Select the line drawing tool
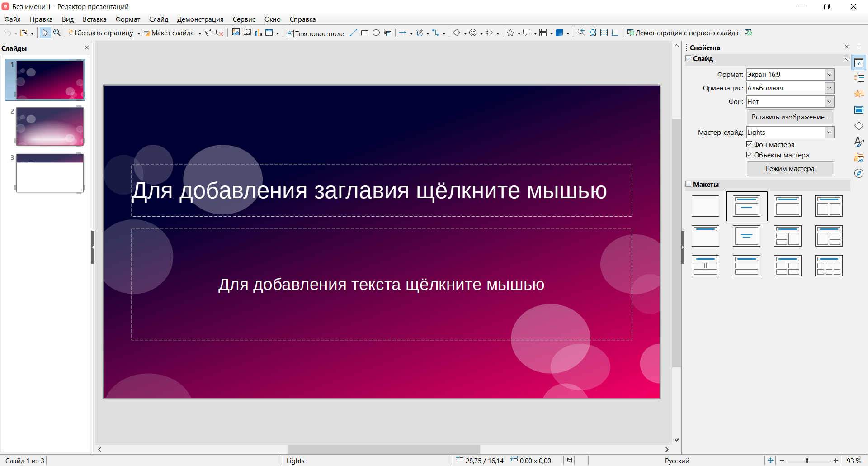The height and width of the screenshot is (466, 868). [354, 33]
